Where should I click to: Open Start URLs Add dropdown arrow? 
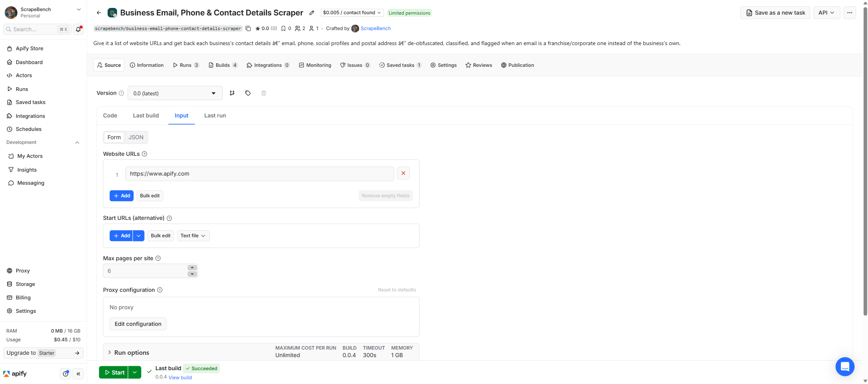click(x=138, y=236)
